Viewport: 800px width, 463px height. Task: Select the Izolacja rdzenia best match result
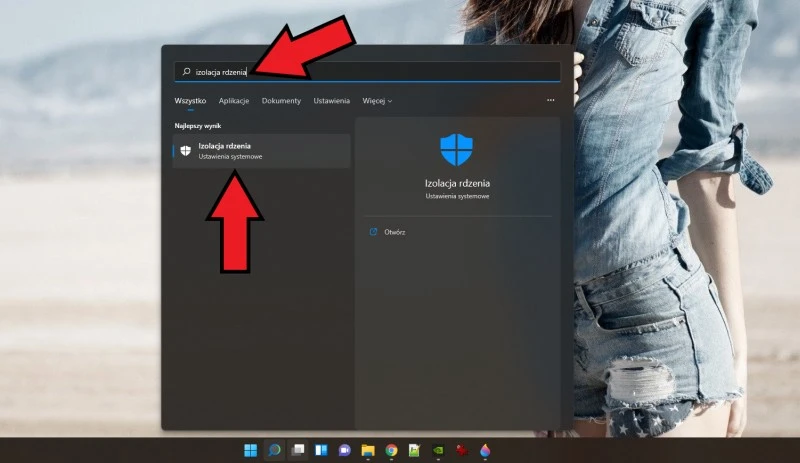[262, 151]
